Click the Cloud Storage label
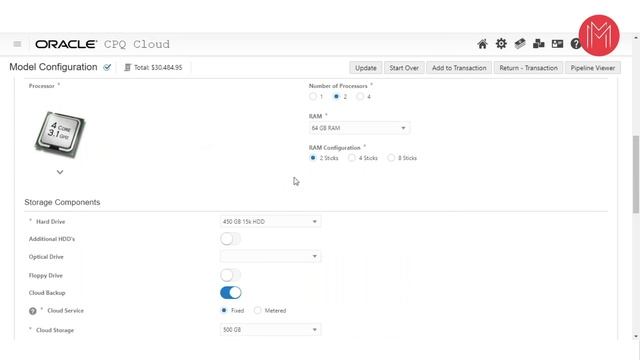 [x=55, y=330]
